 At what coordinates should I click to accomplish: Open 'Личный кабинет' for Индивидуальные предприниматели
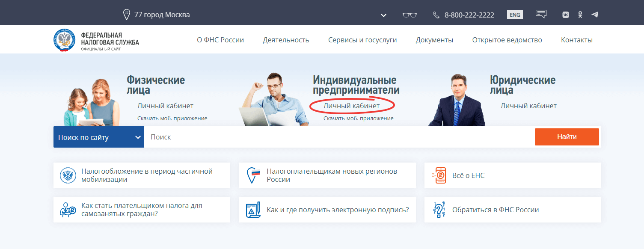coord(351,106)
